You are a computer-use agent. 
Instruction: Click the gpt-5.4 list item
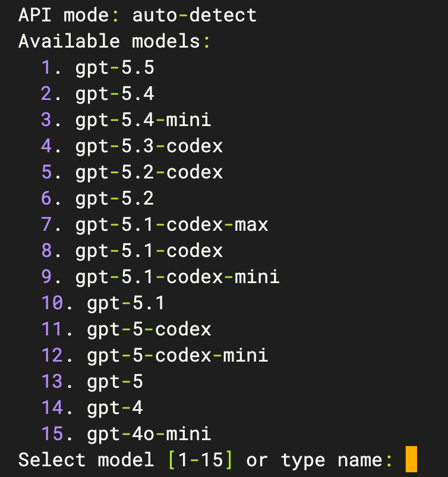pyautogui.click(x=97, y=94)
